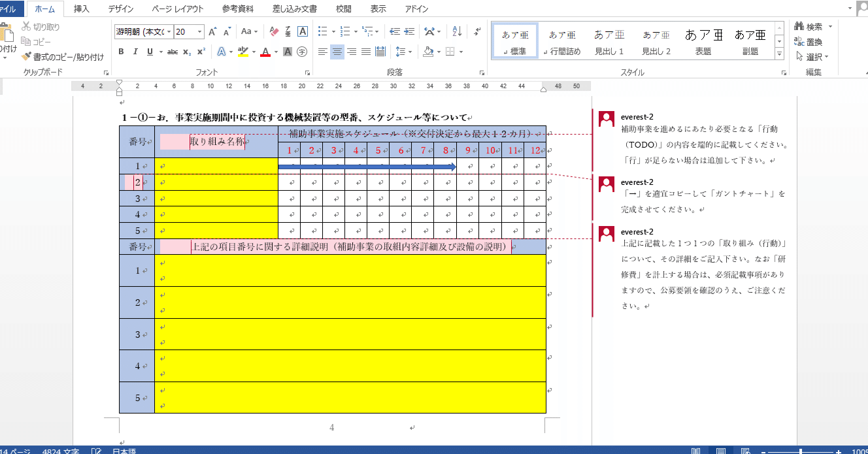868x454 pixels.
Task: Underline the selected text (U)
Action: click(x=150, y=52)
